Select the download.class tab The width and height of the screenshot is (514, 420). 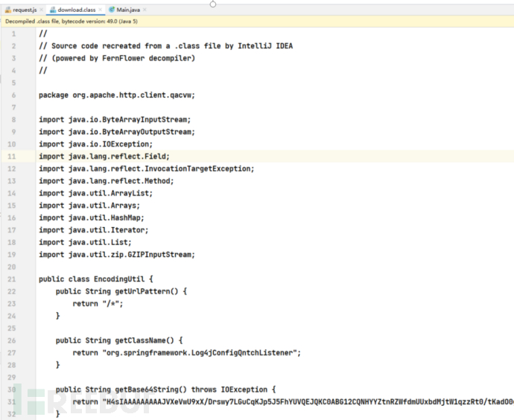tap(77, 10)
